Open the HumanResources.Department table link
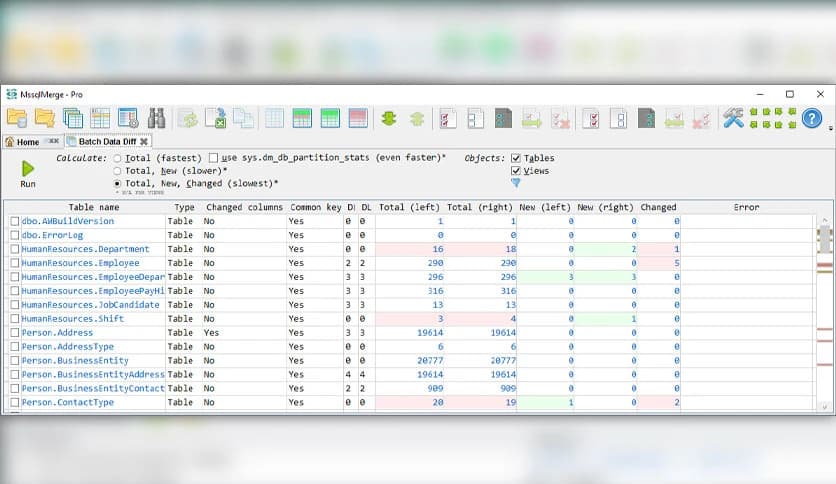This screenshot has height=484, width=836. coord(85,249)
